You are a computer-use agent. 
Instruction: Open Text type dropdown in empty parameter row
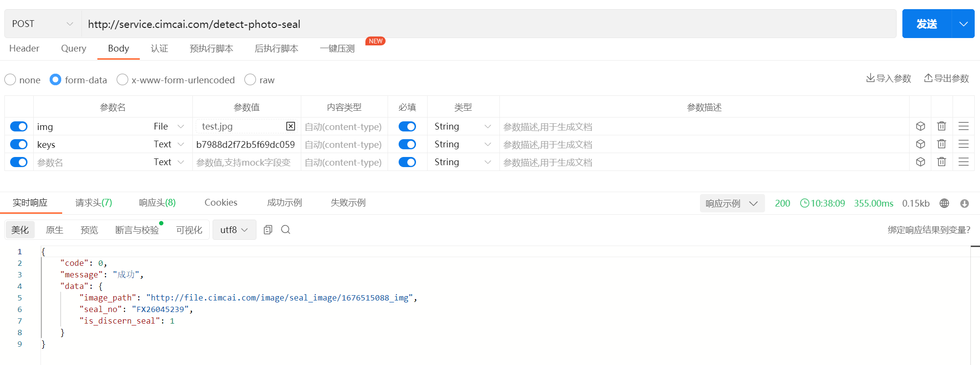click(x=169, y=162)
